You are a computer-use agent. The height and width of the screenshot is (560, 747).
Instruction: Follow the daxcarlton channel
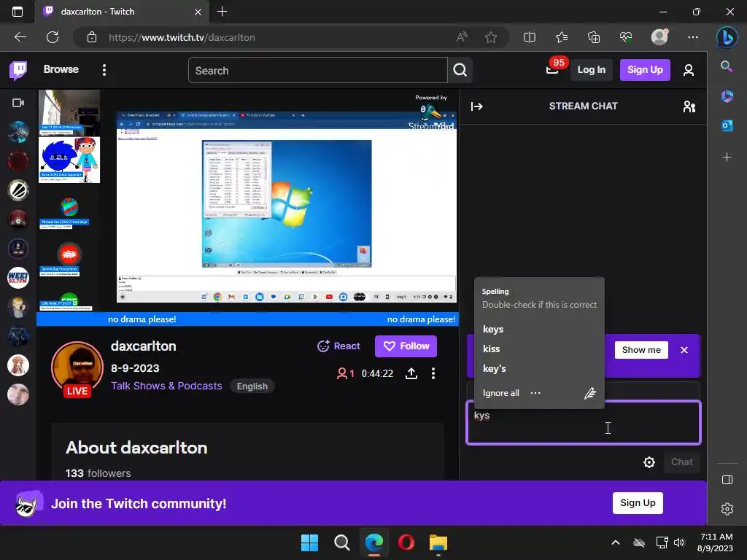[406, 346]
